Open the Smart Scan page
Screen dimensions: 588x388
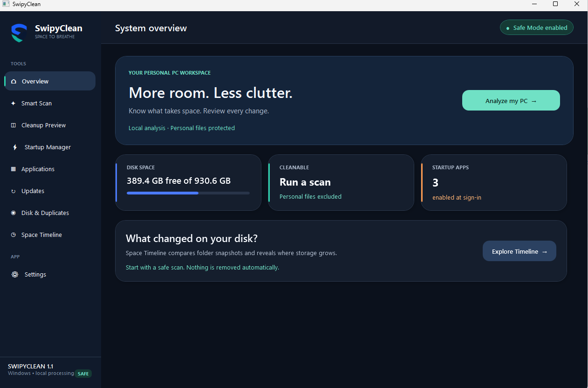(x=50, y=103)
